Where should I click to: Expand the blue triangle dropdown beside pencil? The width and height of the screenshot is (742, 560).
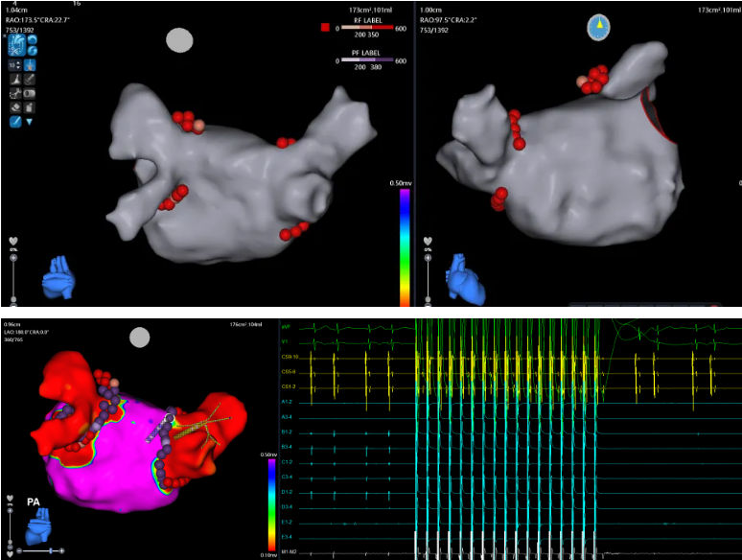click(30, 122)
